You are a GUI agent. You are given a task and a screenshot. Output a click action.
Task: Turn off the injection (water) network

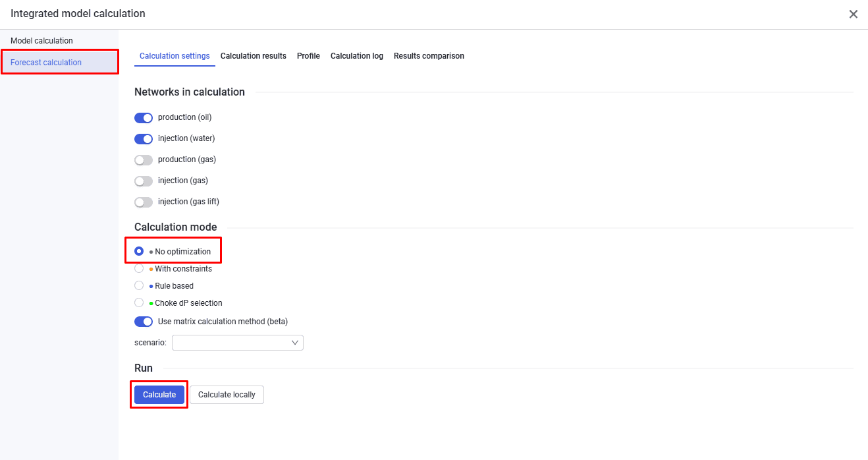coord(144,139)
